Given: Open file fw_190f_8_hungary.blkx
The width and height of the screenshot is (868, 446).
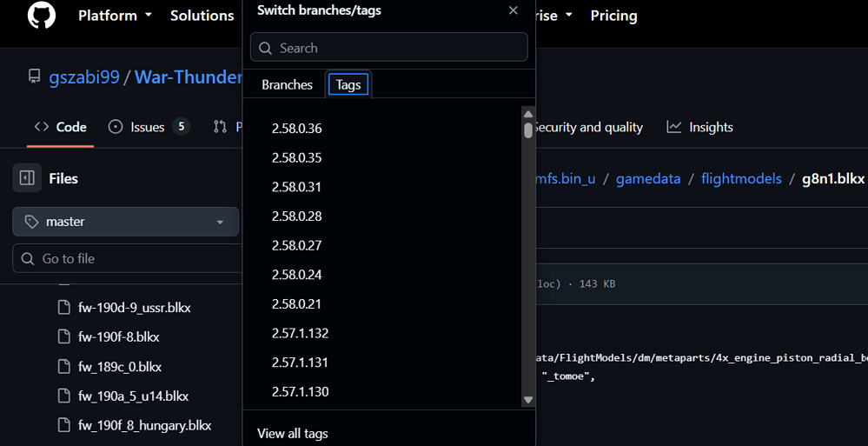Looking at the screenshot, I should click(145, 425).
